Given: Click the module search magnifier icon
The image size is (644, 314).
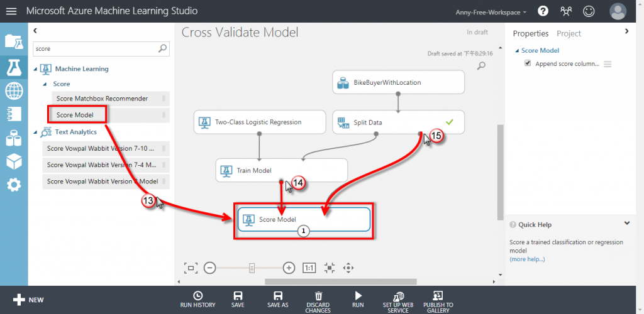Looking at the screenshot, I should [x=162, y=49].
